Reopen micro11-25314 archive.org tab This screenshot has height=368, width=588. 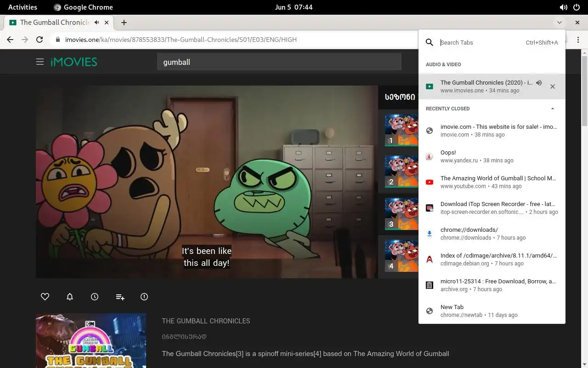click(x=492, y=285)
